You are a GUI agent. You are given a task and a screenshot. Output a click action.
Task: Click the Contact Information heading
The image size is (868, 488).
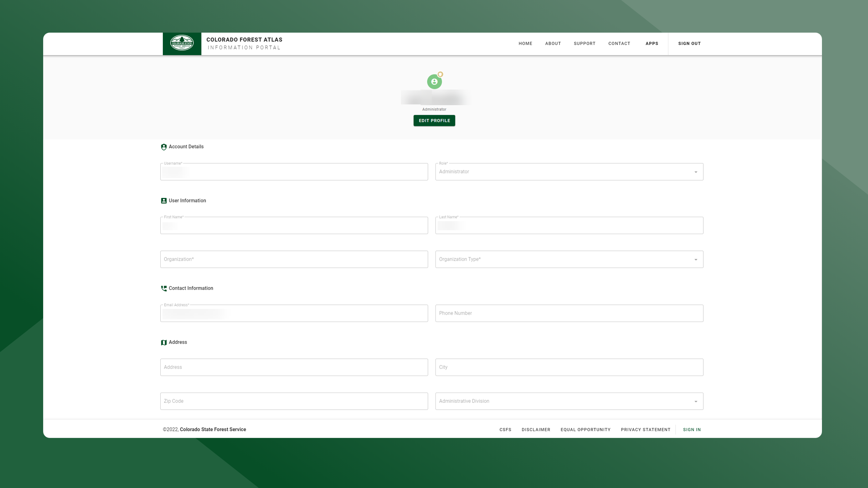[191, 289]
